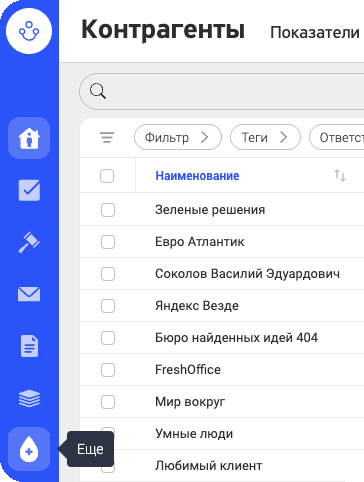This screenshot has height=482, width=364.
Task: Check the box for Соколов Василий Эдуардович
Action: [x=108, y=274]
